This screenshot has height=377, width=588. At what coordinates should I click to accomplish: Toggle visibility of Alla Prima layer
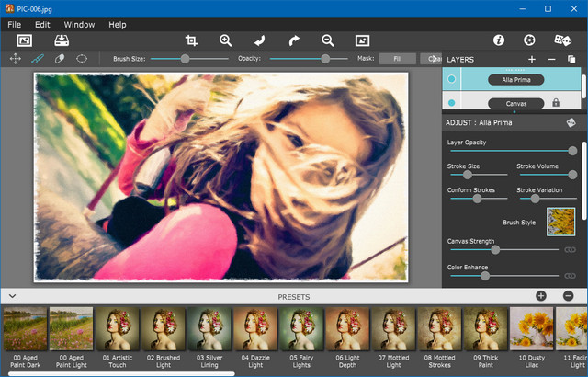(451, 80)
